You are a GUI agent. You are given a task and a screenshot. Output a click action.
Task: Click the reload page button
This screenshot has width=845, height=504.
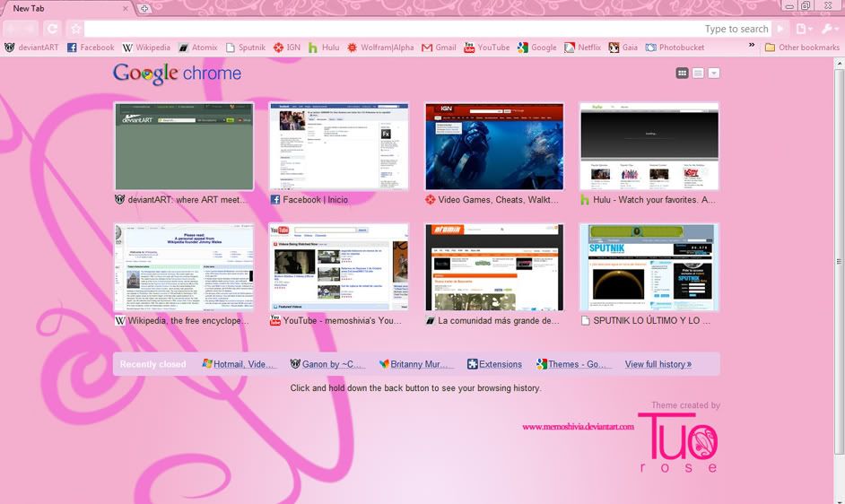[x=52, y=29]
